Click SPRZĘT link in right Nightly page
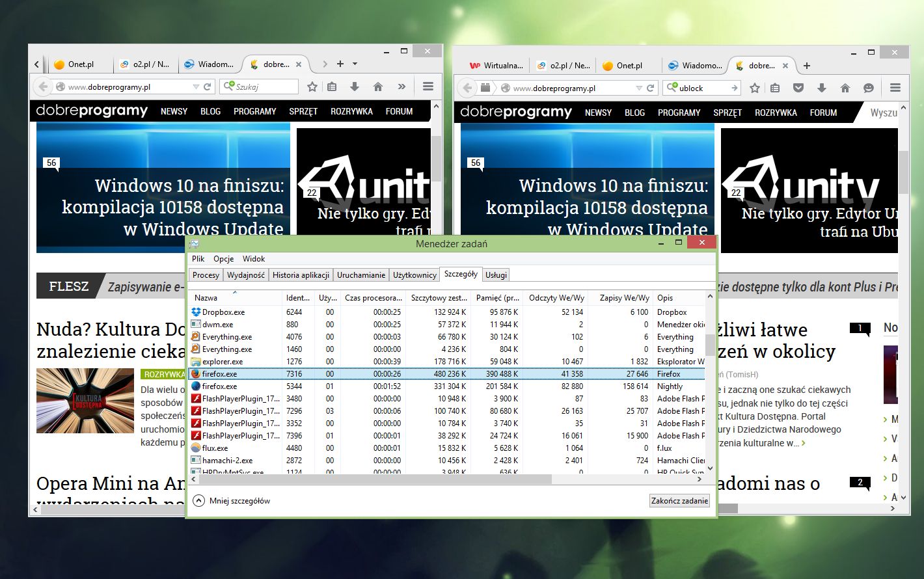 [x=727, y=113]
